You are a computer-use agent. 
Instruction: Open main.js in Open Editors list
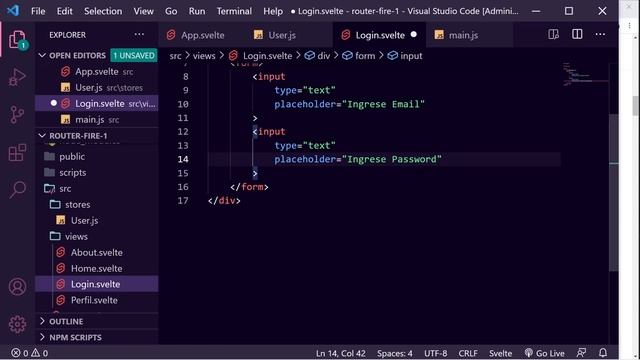pyautogui.click(x=97, y=120)
